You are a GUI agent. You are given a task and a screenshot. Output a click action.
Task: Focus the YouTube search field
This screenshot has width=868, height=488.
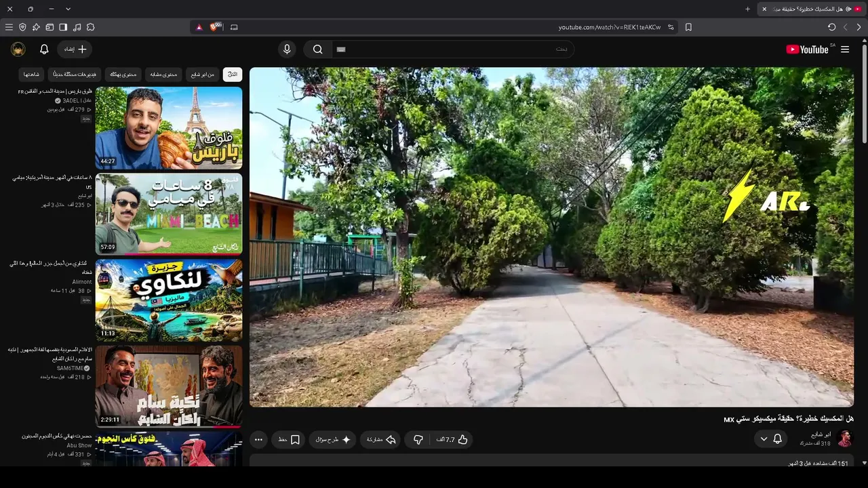tap(453, 49)
